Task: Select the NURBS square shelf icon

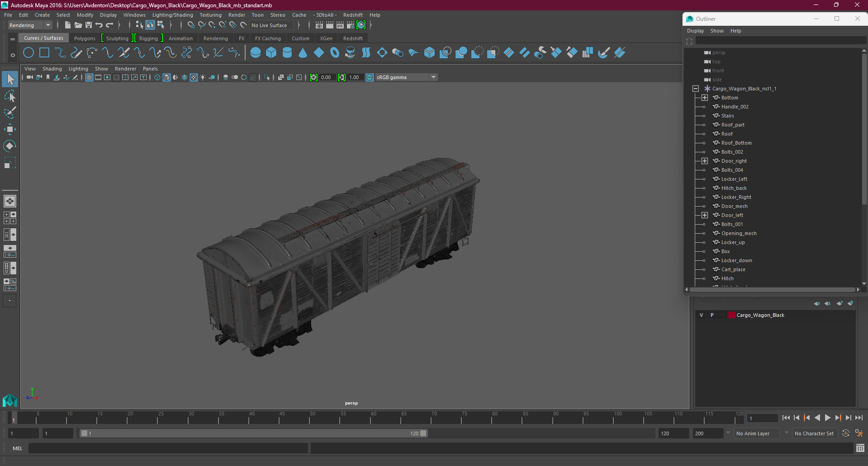Action: [44, 53]
